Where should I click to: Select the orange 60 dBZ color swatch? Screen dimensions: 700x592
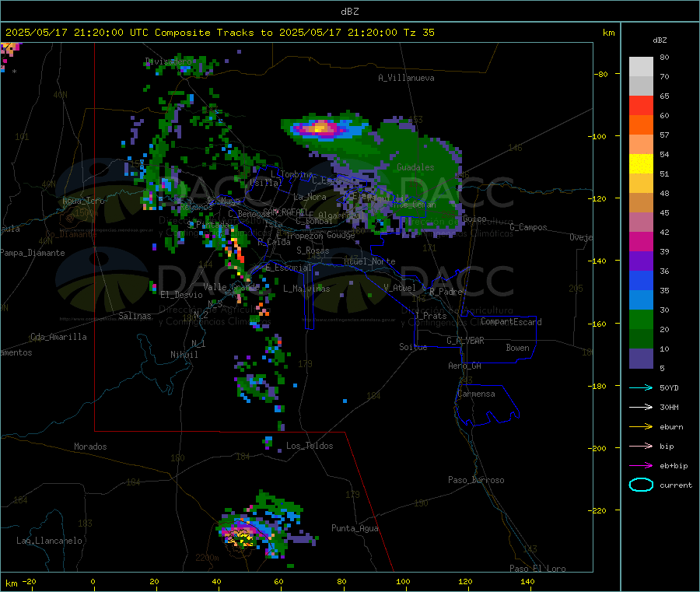(x=641, y=125)
